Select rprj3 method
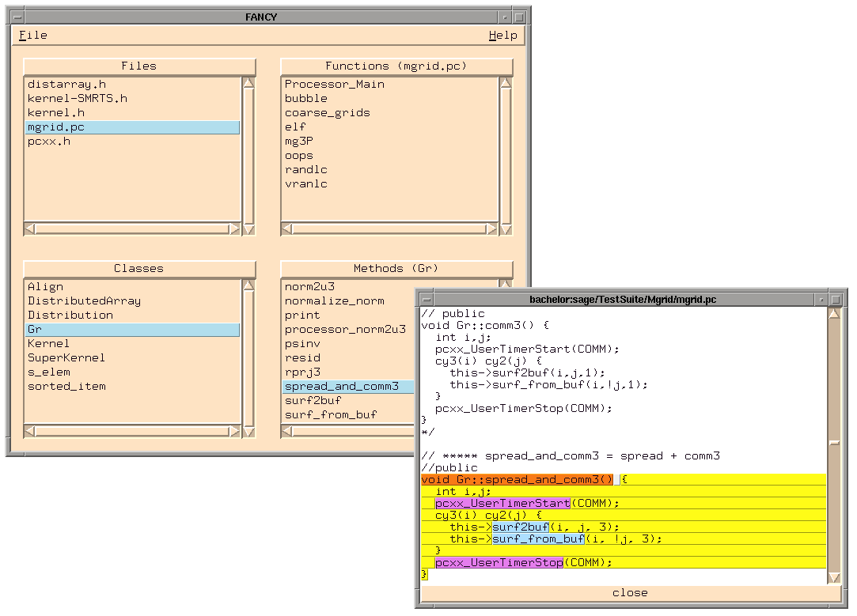Image resolution: width=857 pixels, height=616 pixels. point(349,372)
